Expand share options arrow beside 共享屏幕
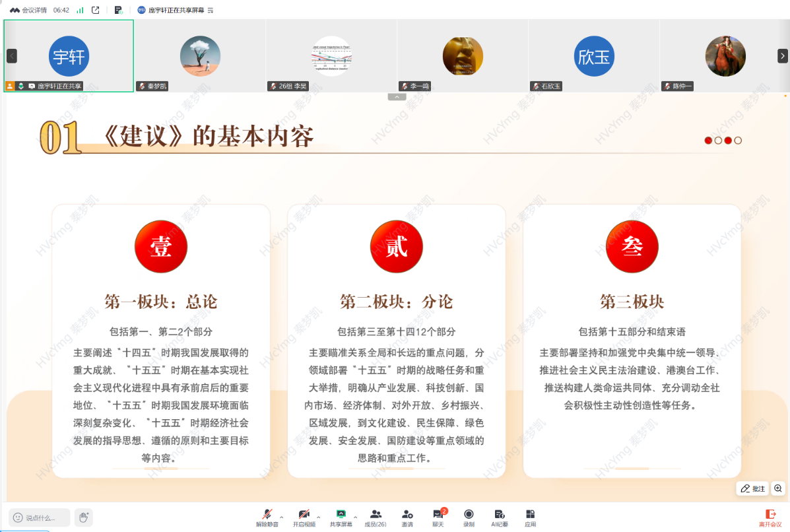 (356, 517)
